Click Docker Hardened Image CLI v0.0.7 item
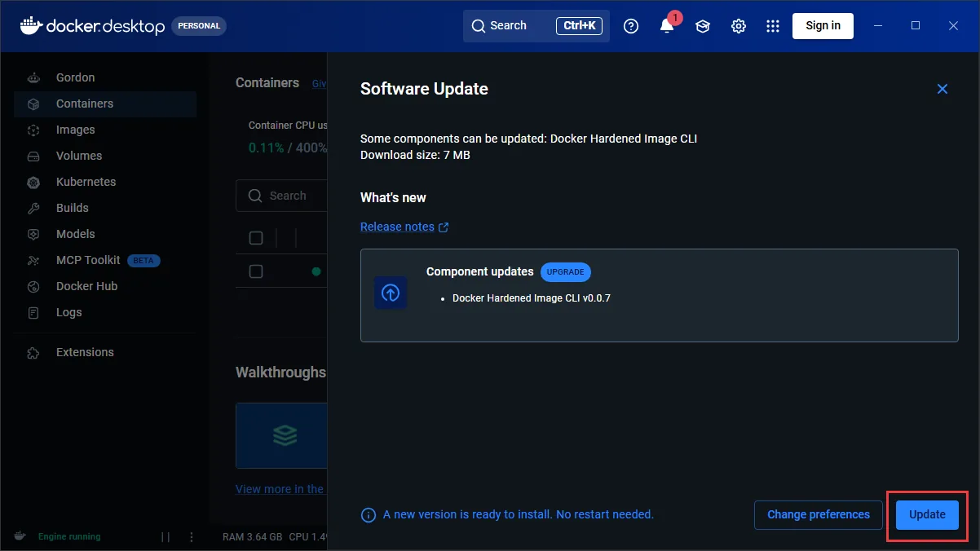Viewport: 980px width, 551px height. 532,298
